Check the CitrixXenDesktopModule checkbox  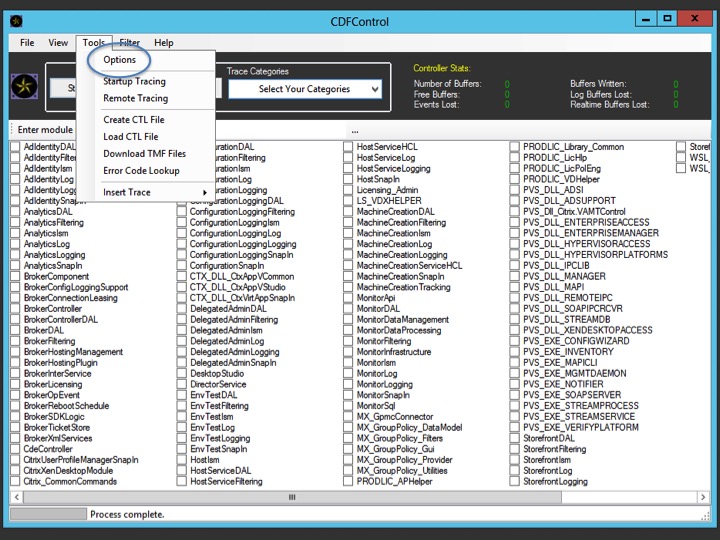[x=16, y=471]
